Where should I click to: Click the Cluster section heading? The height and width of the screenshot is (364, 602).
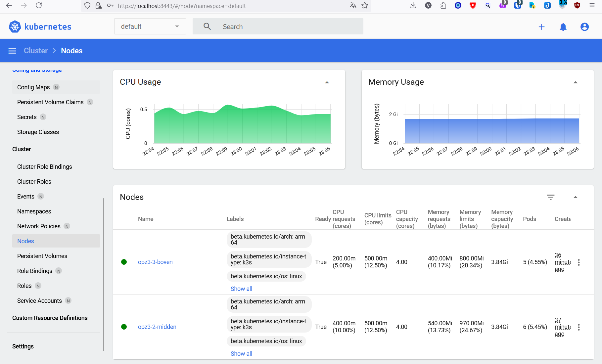[x=22, y=149]
